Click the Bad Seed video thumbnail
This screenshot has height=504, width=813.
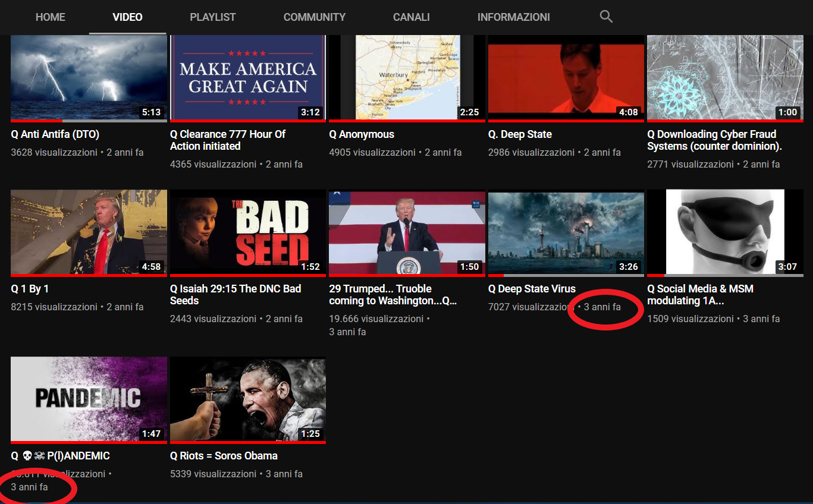point(247,232)
